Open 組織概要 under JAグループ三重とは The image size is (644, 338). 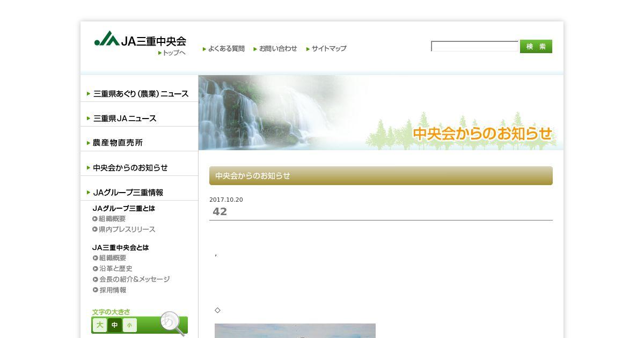coord(109,219)
